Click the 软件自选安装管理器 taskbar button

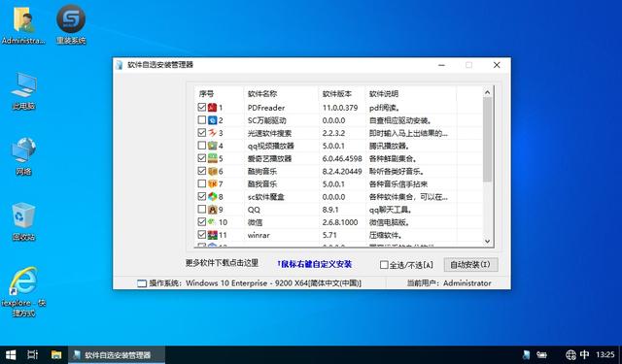tap(117, 355)
